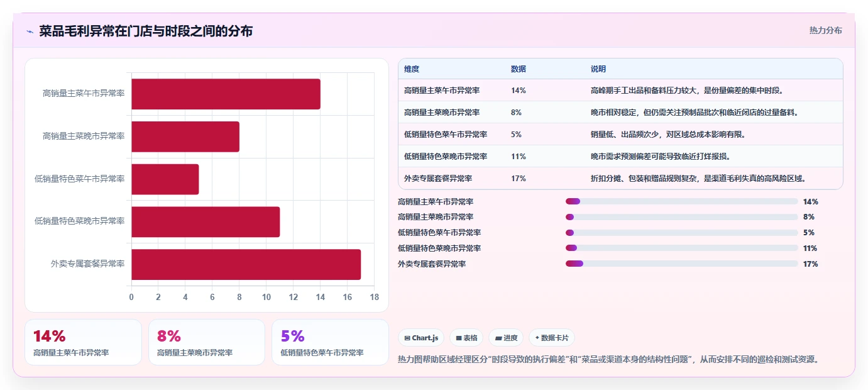
Task: Click the 进度 chip
Action: click(x=506, y=338)
